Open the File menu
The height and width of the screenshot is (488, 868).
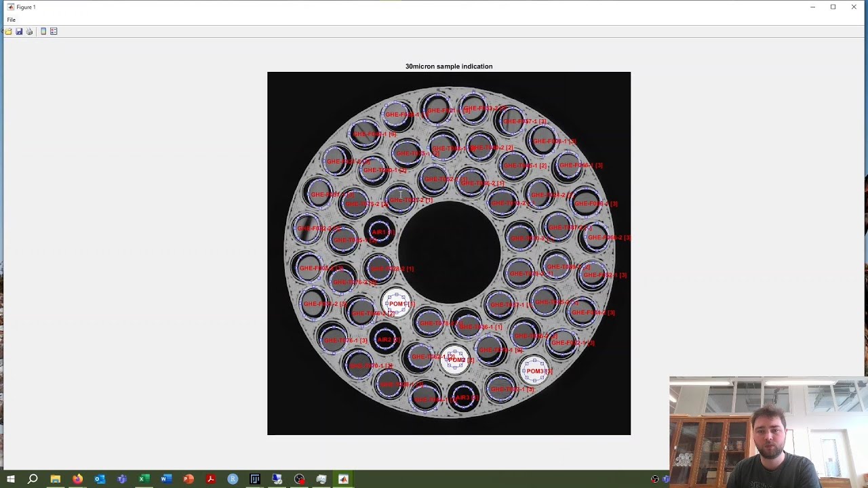pyautogui.click(x=12, y=20)
